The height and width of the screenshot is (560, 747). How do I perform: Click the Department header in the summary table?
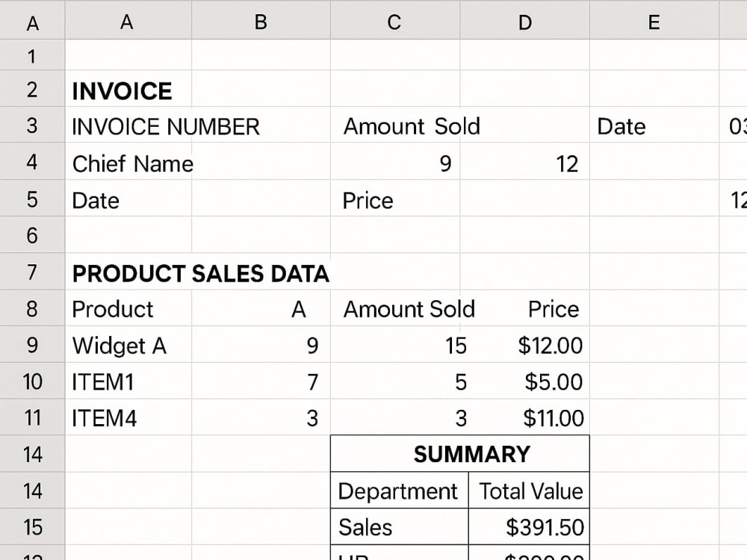[399, 491]
